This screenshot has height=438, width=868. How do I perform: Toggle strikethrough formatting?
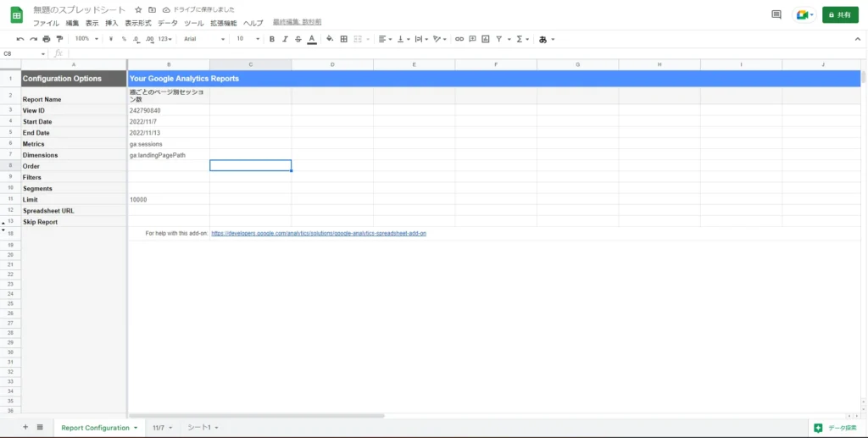tap(298, 39)
